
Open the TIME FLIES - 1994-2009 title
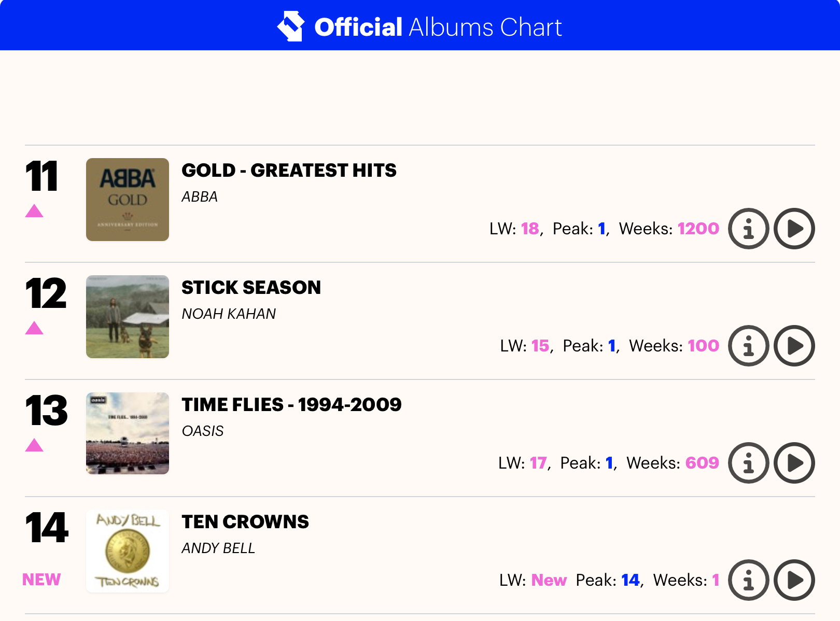(291, 404)
